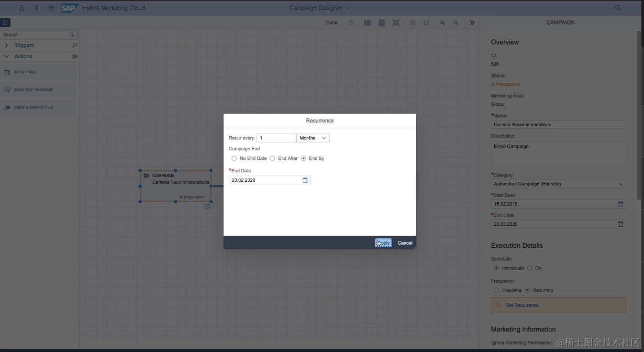This screenshot has height=352, width=644.
Task: Click the palette Search field
Action: click(x=35, y=35)
